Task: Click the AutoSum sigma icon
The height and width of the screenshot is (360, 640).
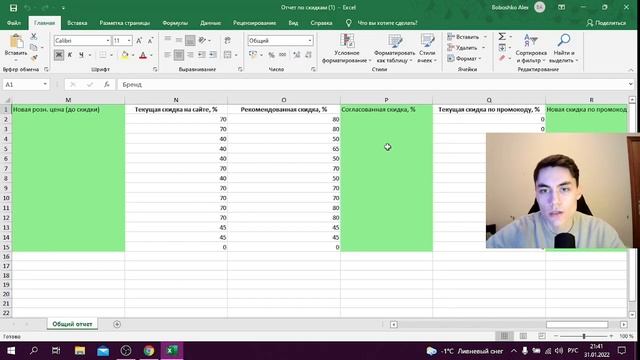Action: click(502, 37)
